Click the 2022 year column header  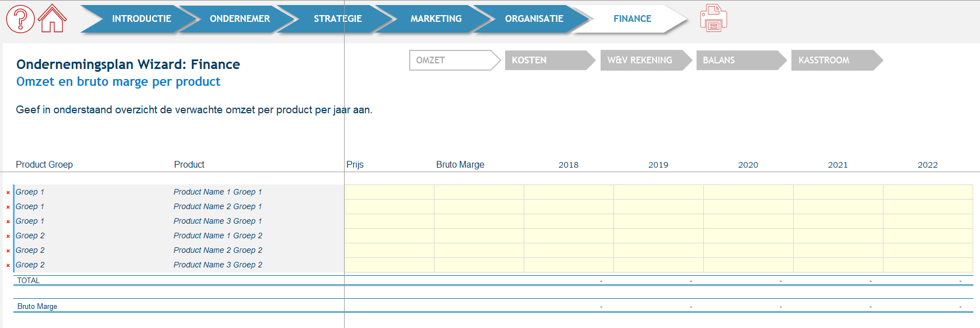point(928,165)
